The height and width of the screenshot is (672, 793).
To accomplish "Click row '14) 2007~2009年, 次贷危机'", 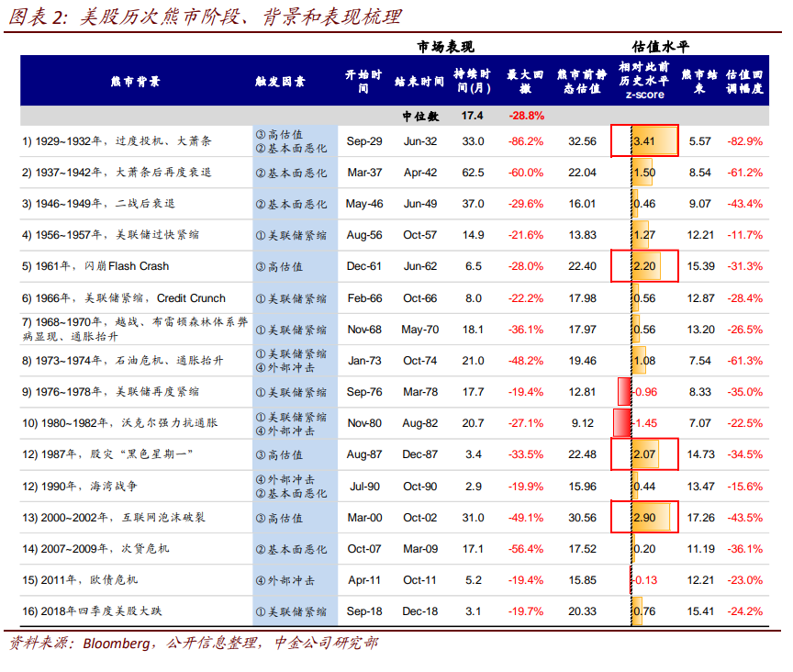I will 95,549.
